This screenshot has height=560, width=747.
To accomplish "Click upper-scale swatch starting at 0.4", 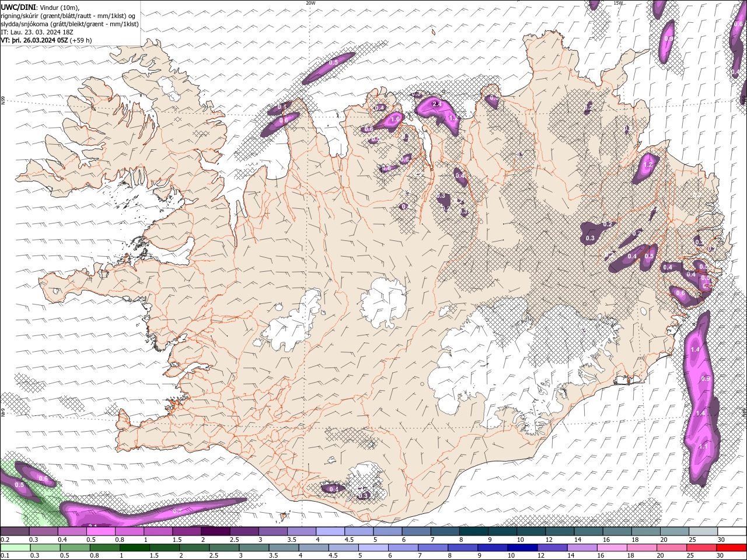I will (x=72, y=531).
